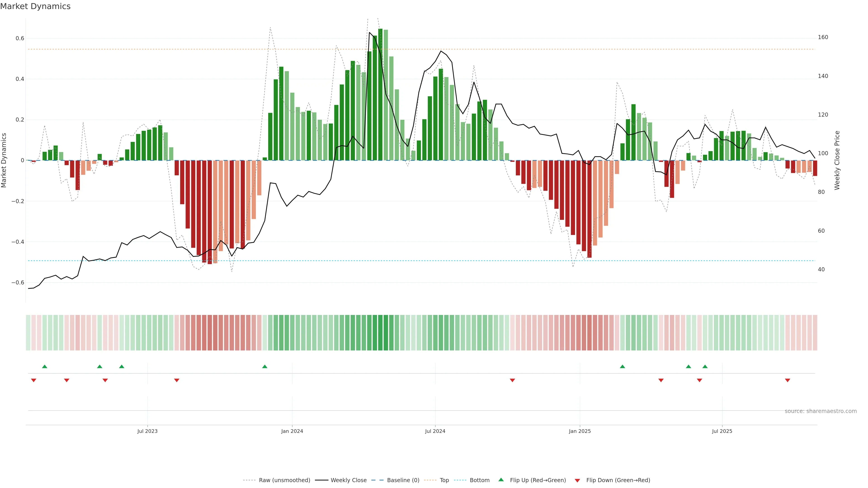This screenshot has height=488, width=868.
Task: Click the source: sharemaestro.com text
Action: (821, 411)
